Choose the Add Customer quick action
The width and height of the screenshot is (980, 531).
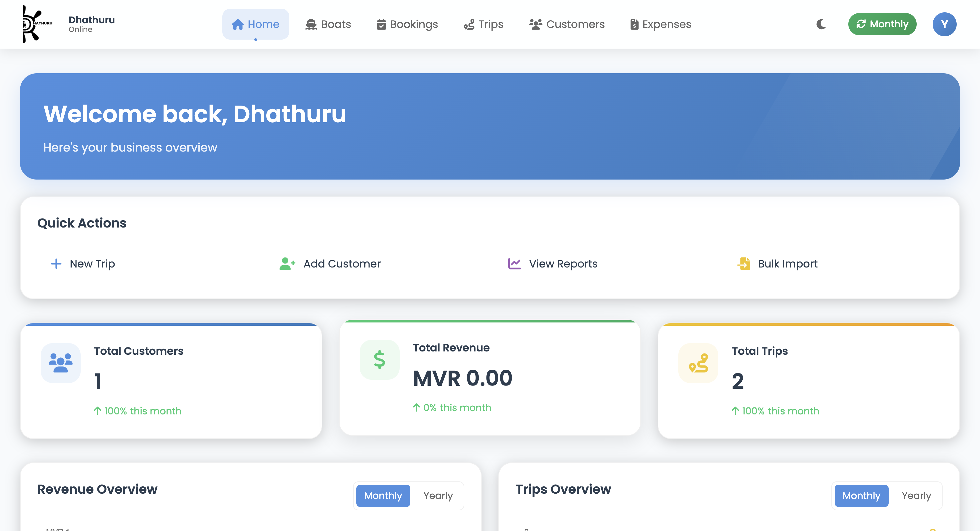(x=330, y=264)
